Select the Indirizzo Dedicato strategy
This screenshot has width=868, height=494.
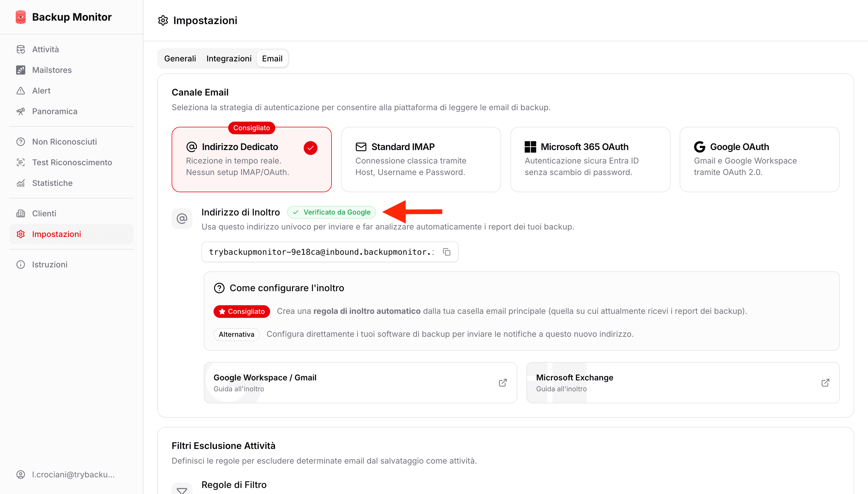click(251, 159)
